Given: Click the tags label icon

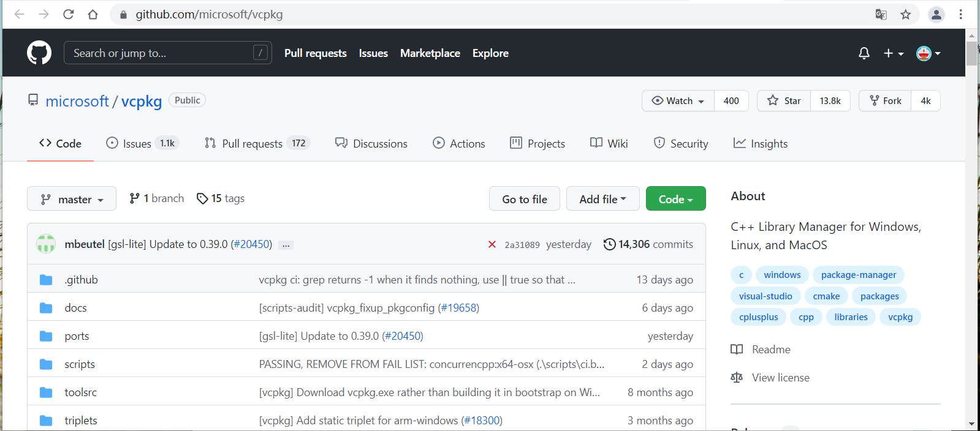Looking at the screenshot, I should coord(202,198).
